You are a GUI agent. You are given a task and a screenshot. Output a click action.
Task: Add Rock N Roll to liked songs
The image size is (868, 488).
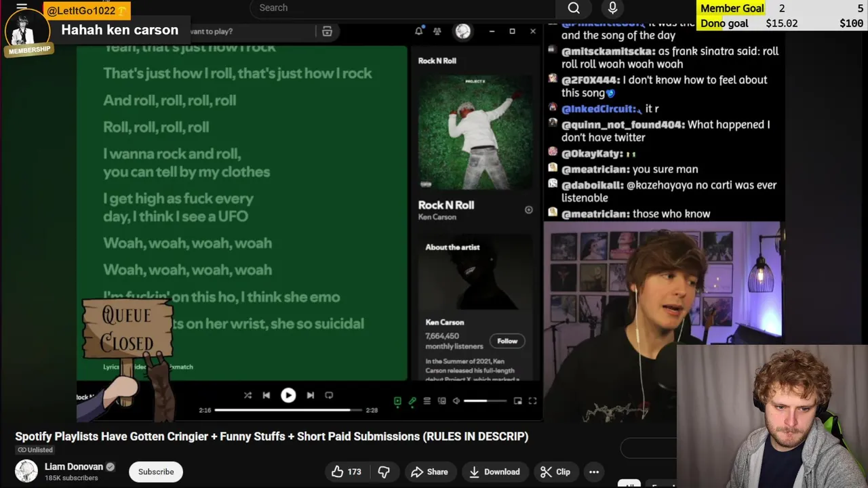529,210
